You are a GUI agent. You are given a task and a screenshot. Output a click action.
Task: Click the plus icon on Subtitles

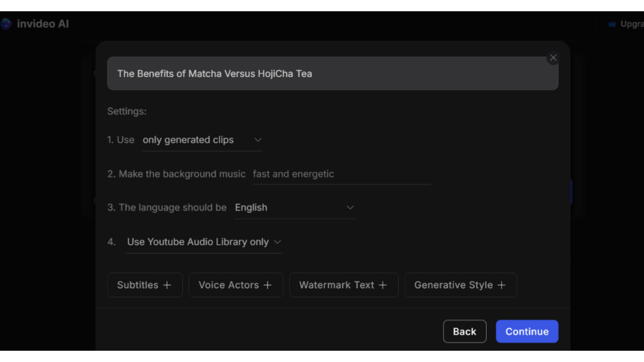click(167, 285)
